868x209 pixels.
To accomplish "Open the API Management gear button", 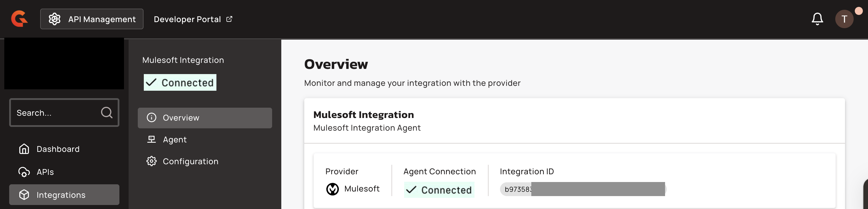I will point(92,19).
